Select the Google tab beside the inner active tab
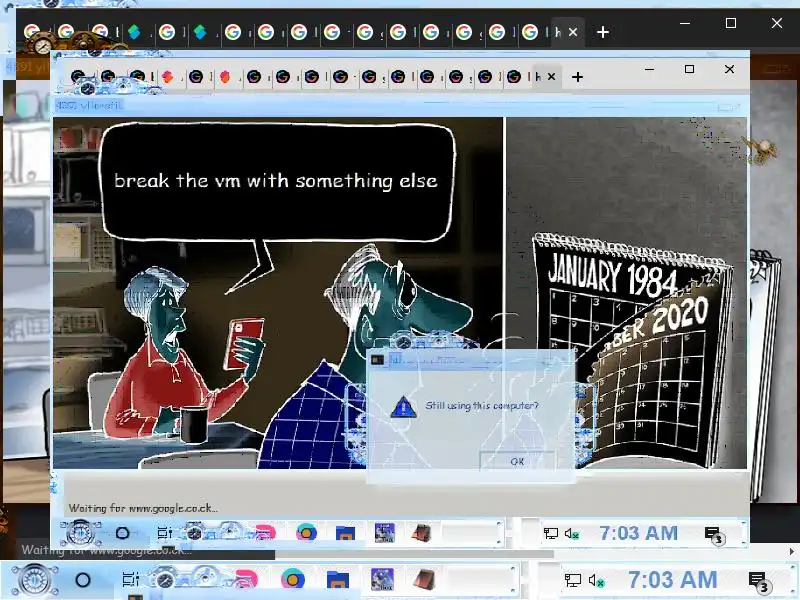Viewport: 800px width, 600px height. click(514, 77)
